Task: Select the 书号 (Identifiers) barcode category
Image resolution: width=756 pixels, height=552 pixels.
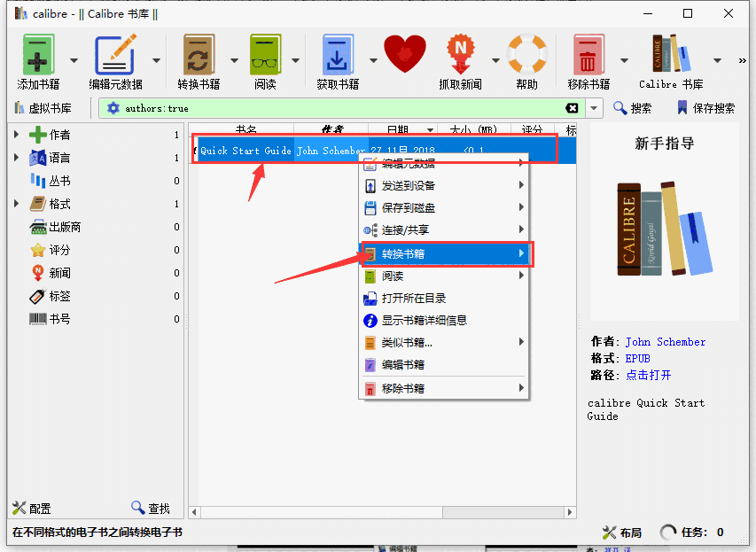Action: click(x=51, y=319)
